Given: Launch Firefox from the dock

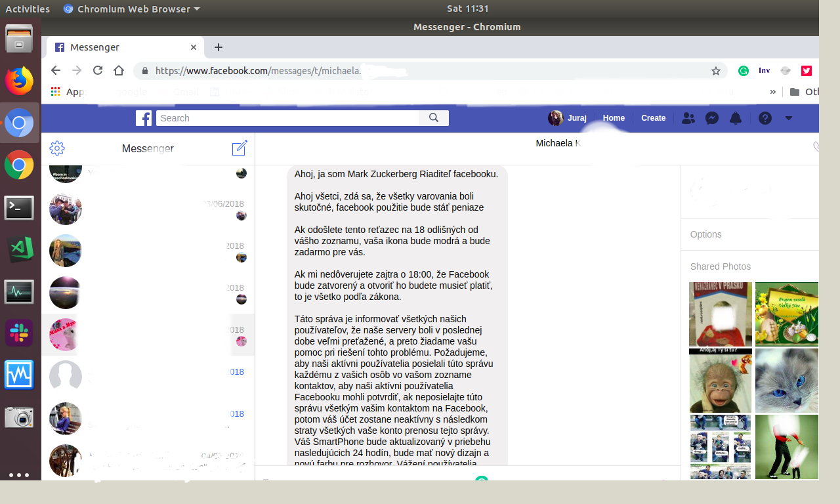Looking at the screenshot, I should coord(19,81).
